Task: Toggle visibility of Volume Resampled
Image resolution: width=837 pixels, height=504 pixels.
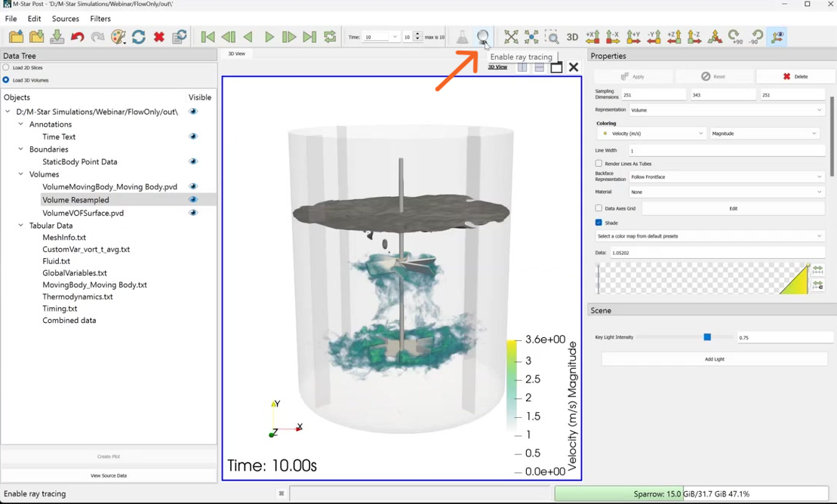Action: click(x=193, y=199)
